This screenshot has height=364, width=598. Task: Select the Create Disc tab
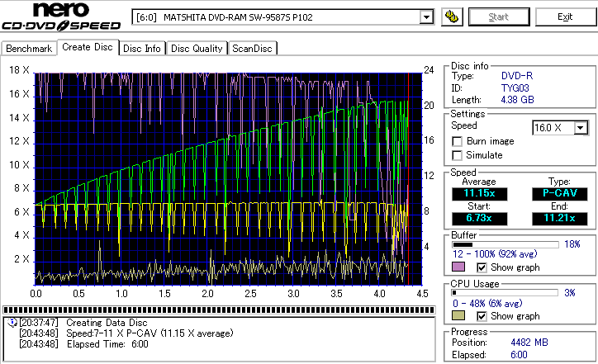click(88, 47)
